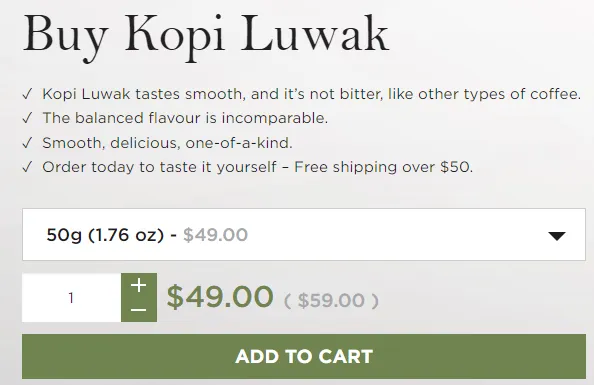This screenshot has height=385, width=594.
Task: Click the 'Free shipping over $50' text
Action: coord(383,167)
